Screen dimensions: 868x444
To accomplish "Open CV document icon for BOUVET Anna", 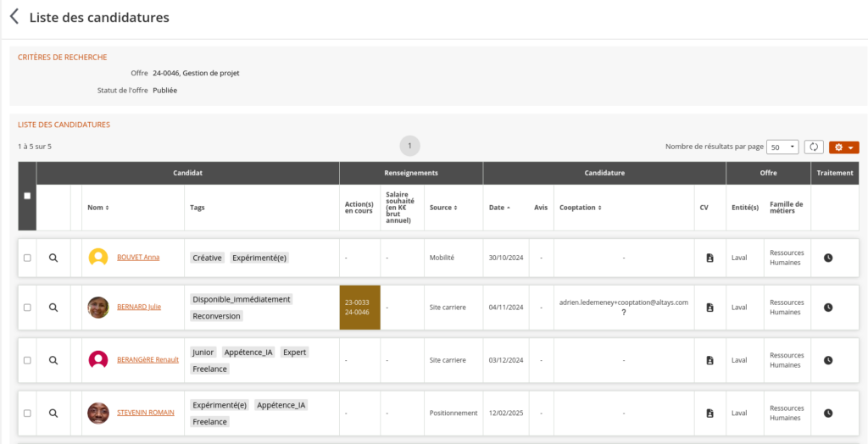I will point(710,258).
